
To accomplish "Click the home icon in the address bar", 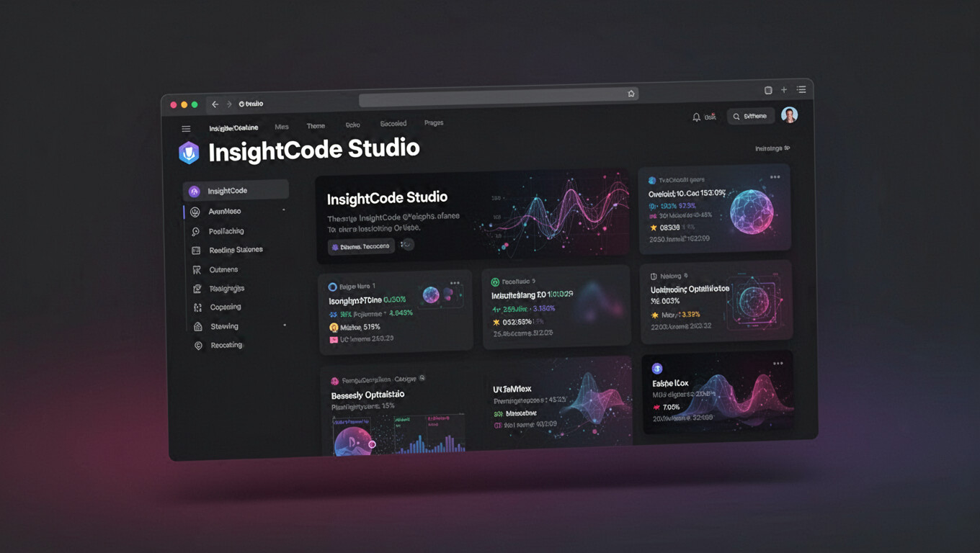I will [631, 94].
